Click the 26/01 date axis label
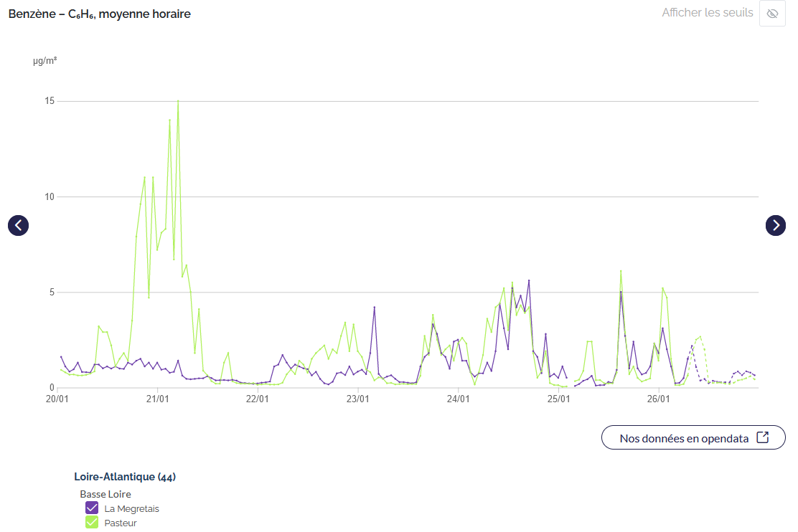The height and width of the screenshot is (532, 798). click(658, 399)
